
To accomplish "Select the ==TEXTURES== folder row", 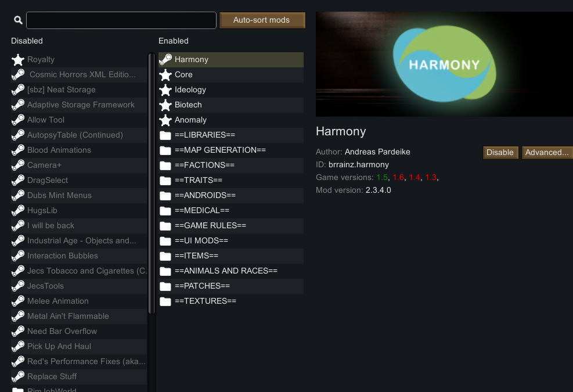I will click(x=231, y=301).
